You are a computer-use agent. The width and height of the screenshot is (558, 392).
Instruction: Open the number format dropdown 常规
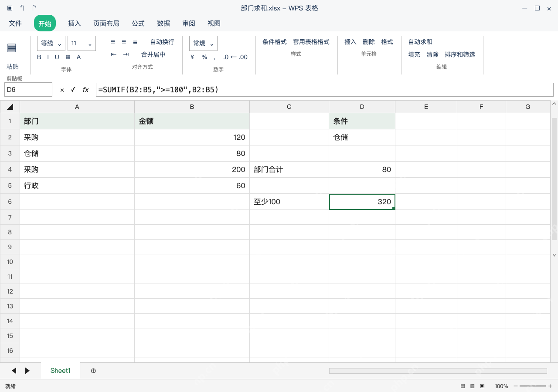coord(203,43)
